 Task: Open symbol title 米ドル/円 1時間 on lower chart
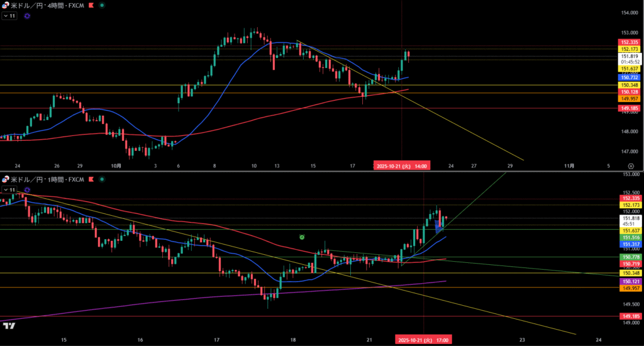tap(47, 179)
